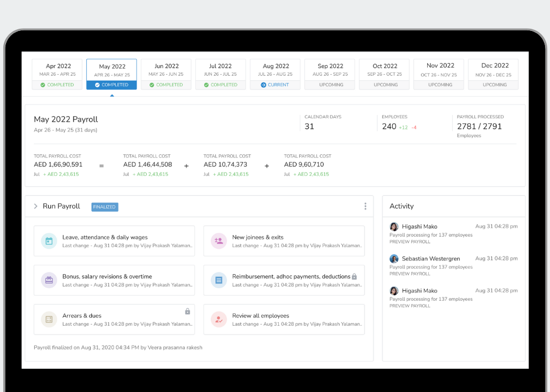Select the Dec 2022 payroll tab
The image size is (550, 392).
point(494,74)
